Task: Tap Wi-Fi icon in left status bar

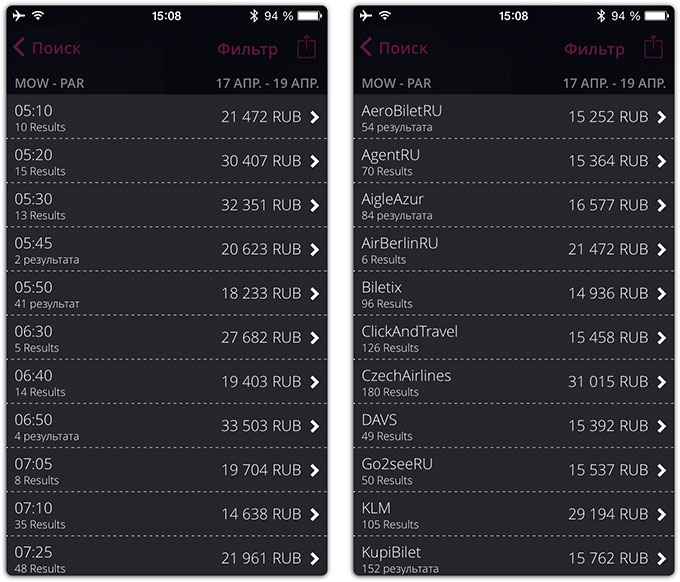Action: (x=39, y=16)
